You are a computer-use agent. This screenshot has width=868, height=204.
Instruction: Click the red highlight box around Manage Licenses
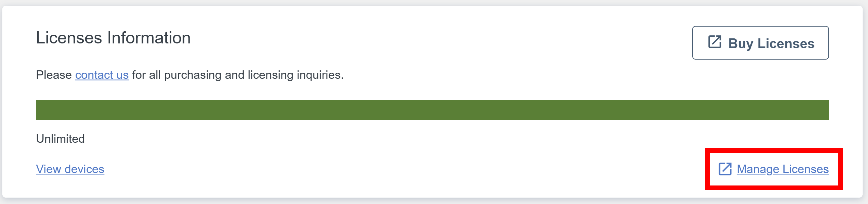(774, 169)
